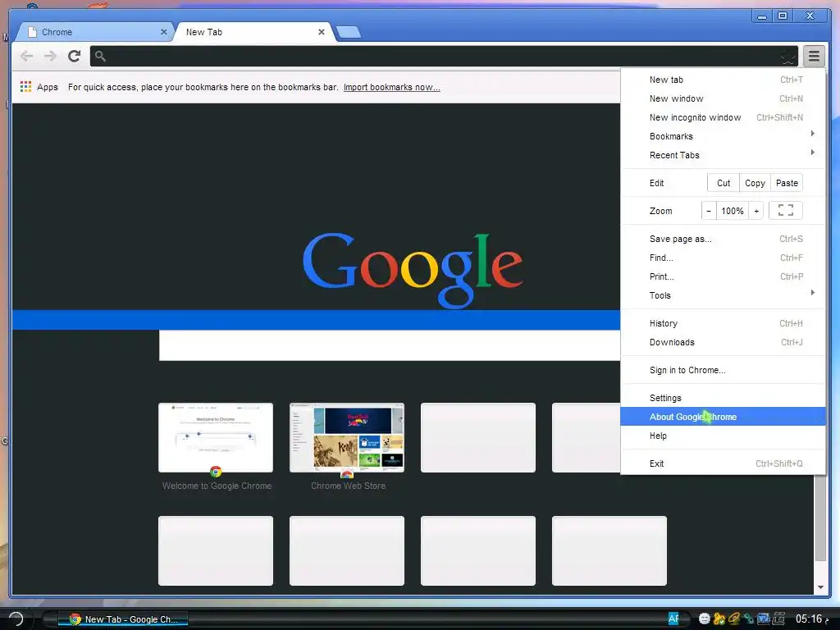
Task: Enter fullscreen mode icon
Action: pos(785,211)
